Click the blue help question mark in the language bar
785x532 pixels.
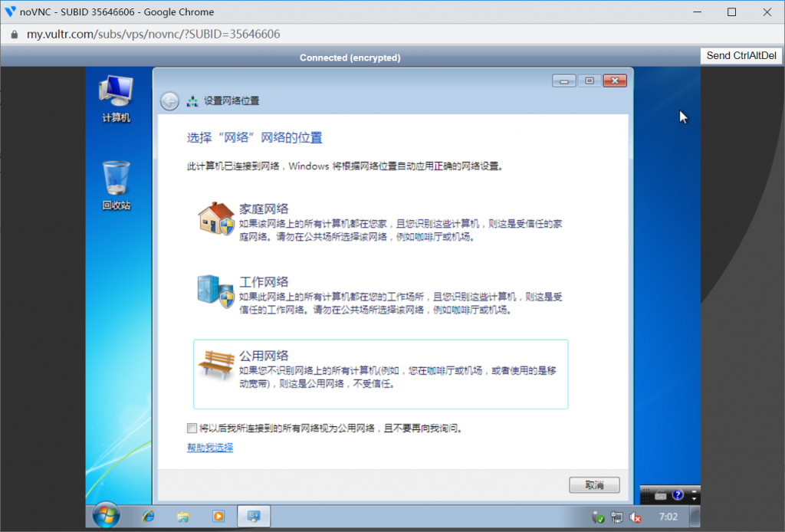(678, 495)
